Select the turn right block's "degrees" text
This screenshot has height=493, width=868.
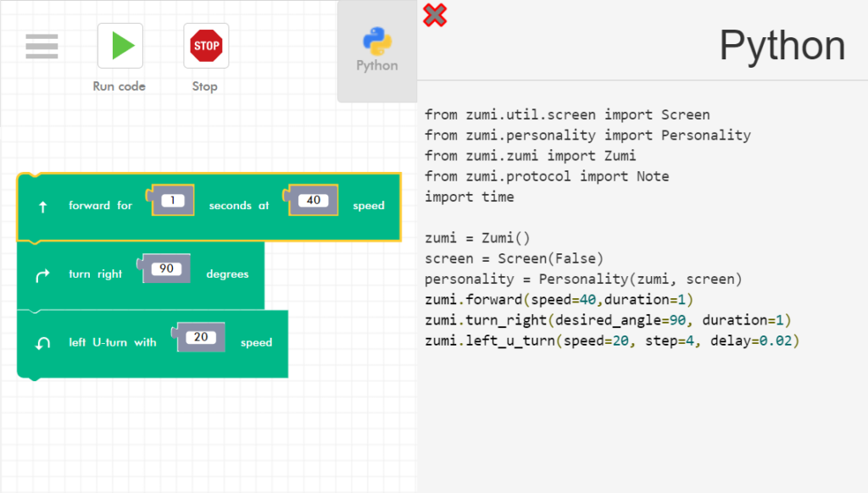coord(227,274)
